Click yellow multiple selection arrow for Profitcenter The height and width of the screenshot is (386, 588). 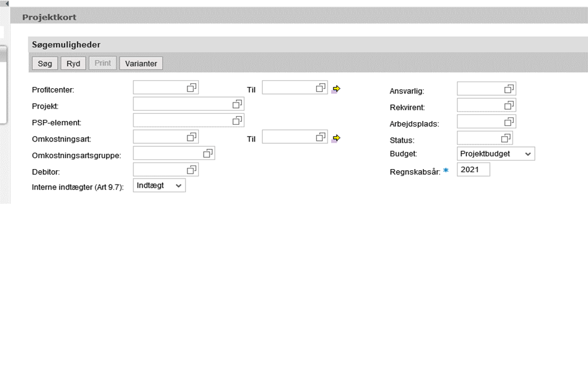click(337, 89)
